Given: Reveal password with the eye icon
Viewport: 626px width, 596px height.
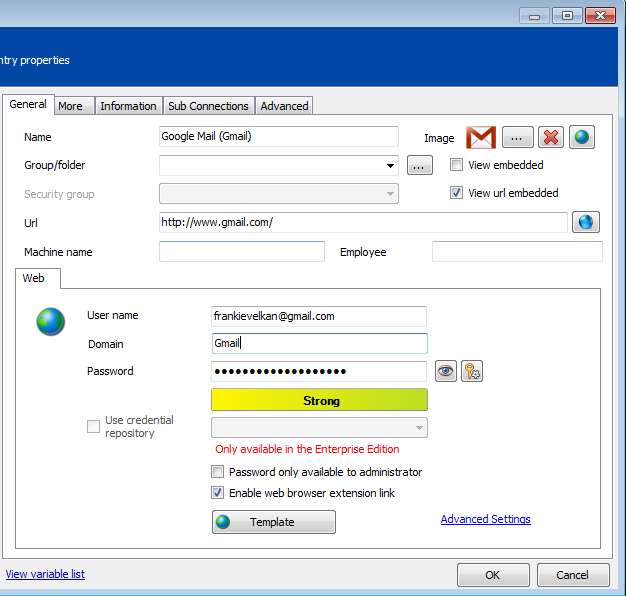Looking at the screenshot, I should [446, 371].
